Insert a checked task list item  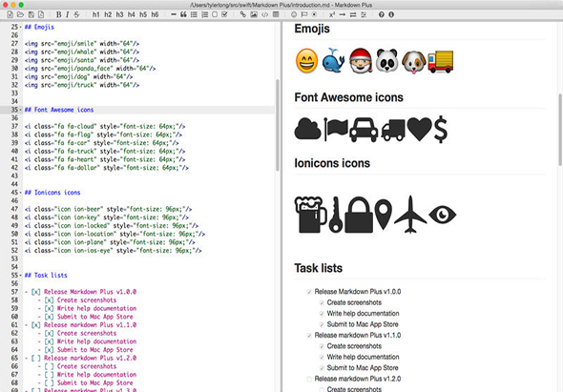[225, 14]
